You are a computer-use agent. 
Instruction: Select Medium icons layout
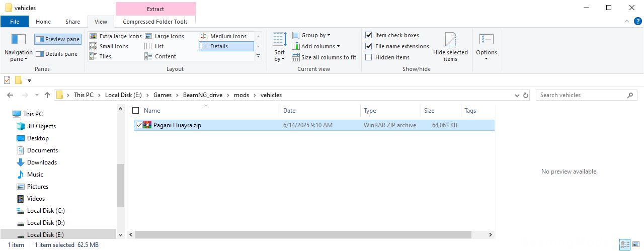pos(223,36)
